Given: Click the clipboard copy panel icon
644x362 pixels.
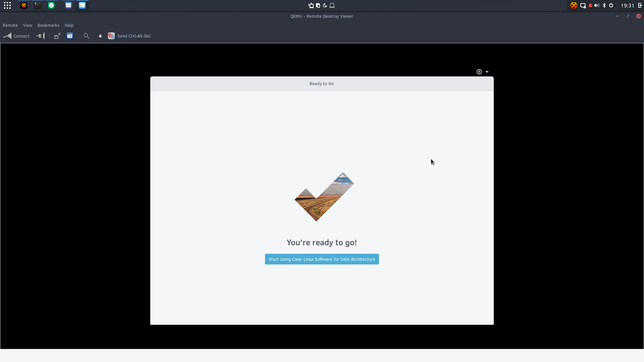Looking at the screenshot, I should (311, 5).
